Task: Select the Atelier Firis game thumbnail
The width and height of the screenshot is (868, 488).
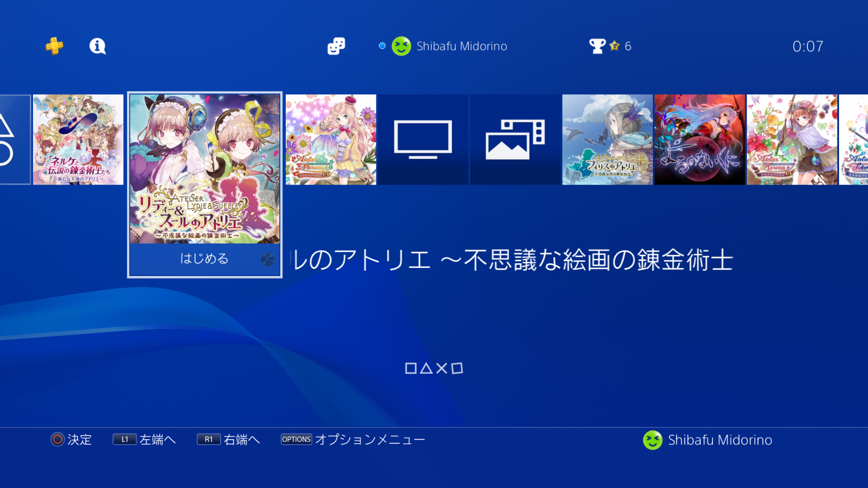Action: pyautogui.click(x=608, y=140)
